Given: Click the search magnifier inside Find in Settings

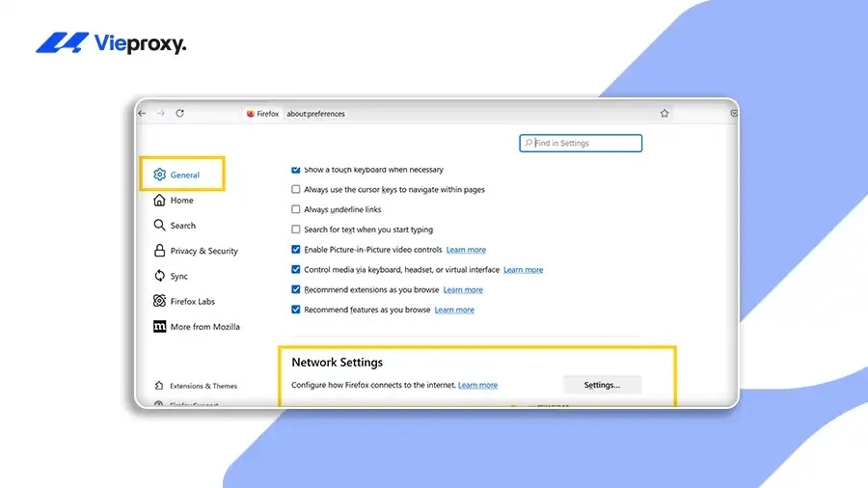Looking at the screenshot, I should [529, 143].
